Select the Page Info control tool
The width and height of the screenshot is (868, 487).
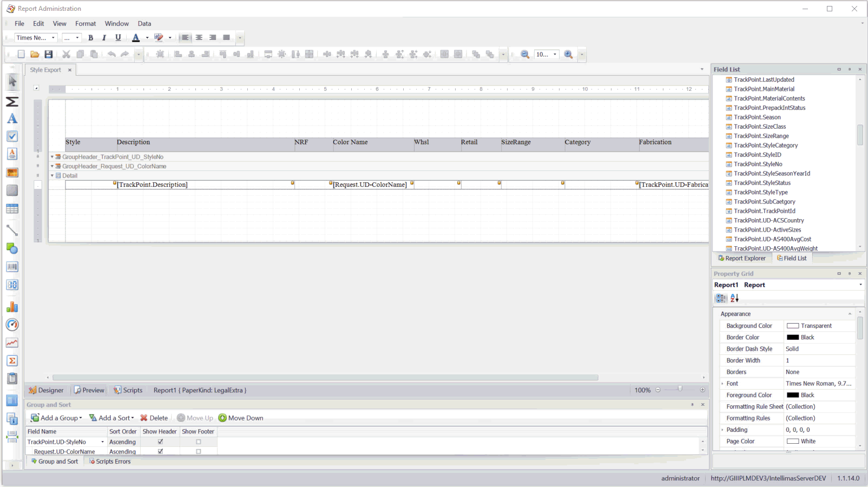[x=12, y=419]
